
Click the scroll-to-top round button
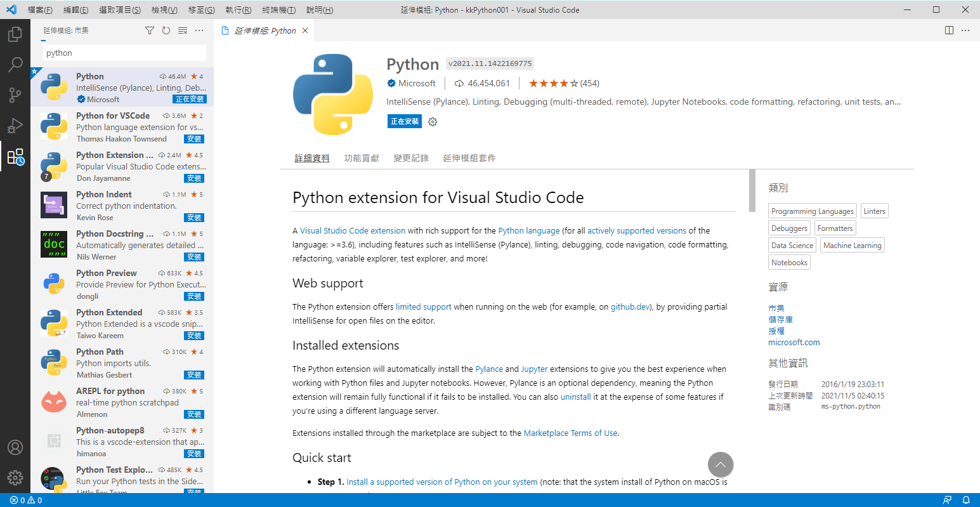(721, 464)
